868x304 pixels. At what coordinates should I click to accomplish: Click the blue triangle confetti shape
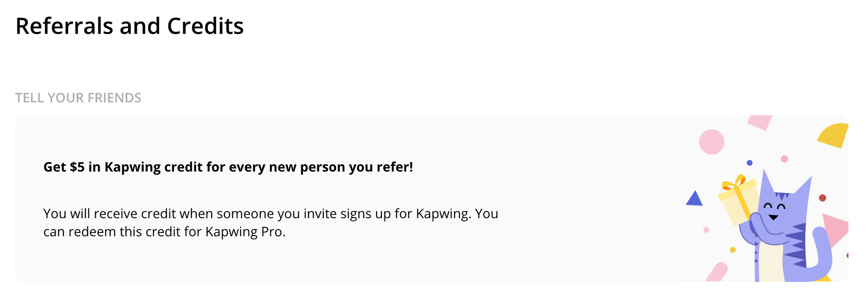[x=694, y=199]
